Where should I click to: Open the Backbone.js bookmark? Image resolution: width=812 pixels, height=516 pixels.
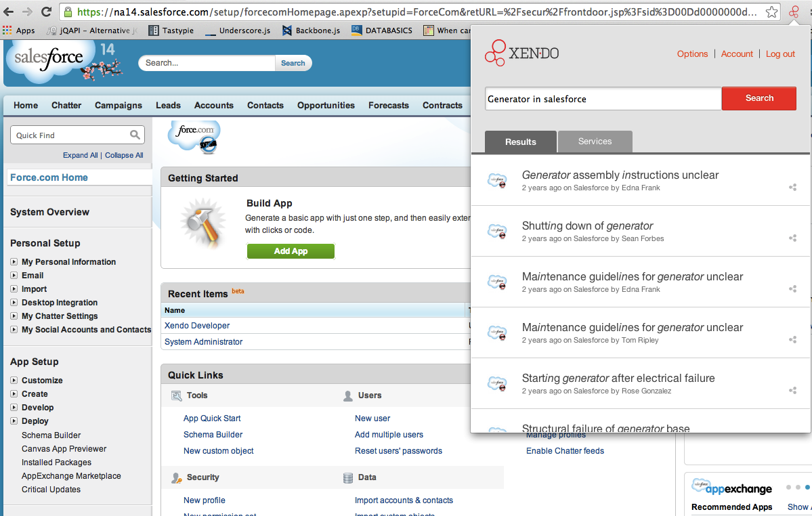click(x=312, y=30)
